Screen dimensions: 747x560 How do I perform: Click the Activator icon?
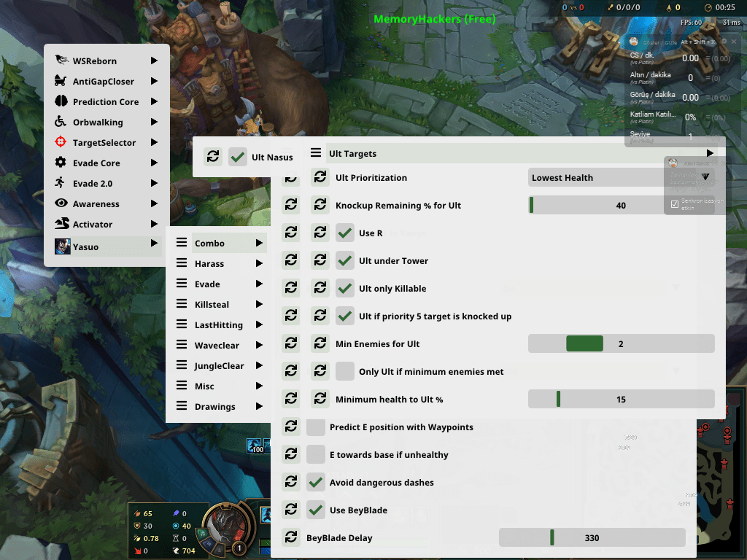[x=62, y=223]
